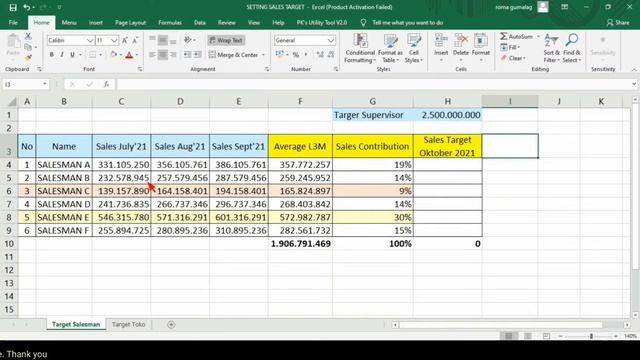Click the Fill button in Editing group
This screenshot has width=640, height=360.
[511, 47]
